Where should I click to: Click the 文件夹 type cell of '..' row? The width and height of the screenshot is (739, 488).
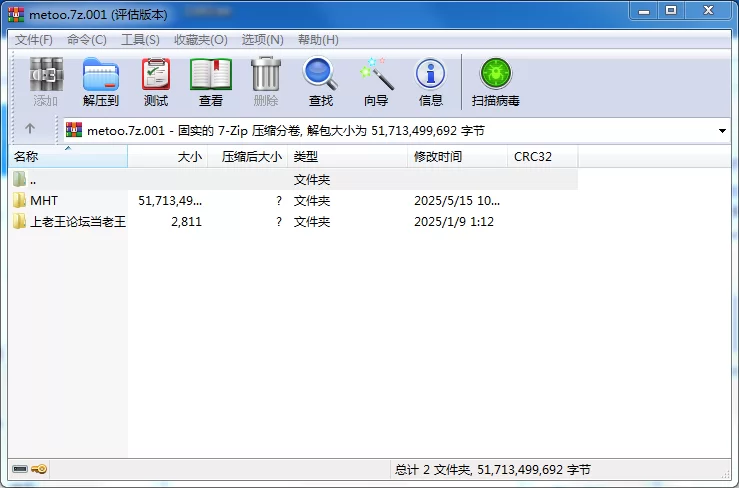pos(312,180)
